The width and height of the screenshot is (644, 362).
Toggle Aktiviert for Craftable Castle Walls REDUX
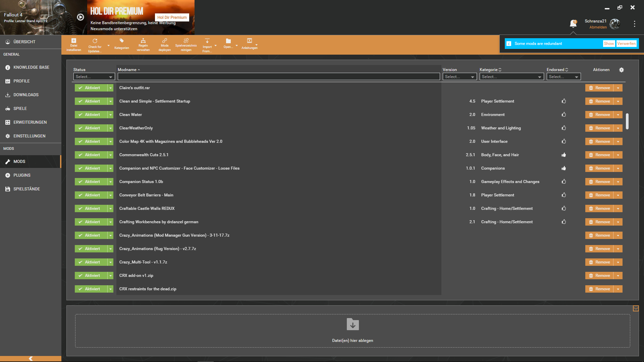pyautogui.click(x=91, y=208)
